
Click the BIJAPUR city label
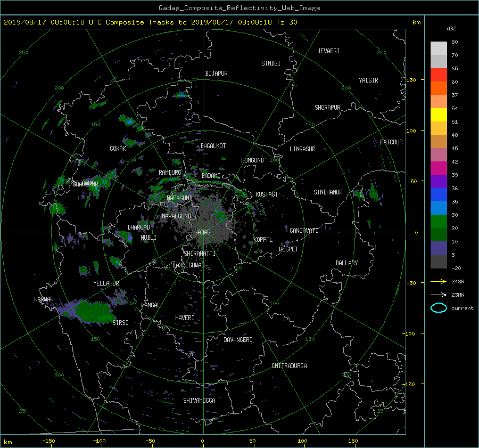216,74
